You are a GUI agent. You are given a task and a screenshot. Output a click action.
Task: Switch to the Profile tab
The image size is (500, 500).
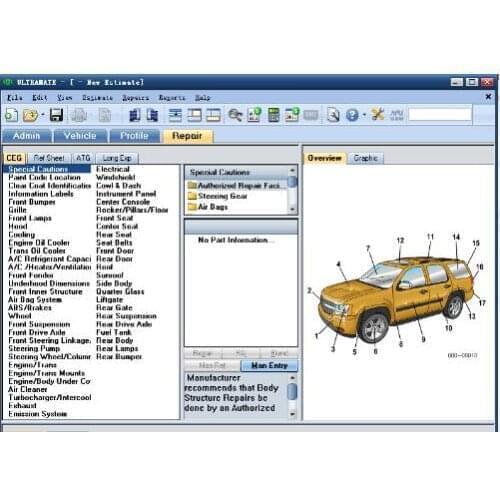pos(134,136)
